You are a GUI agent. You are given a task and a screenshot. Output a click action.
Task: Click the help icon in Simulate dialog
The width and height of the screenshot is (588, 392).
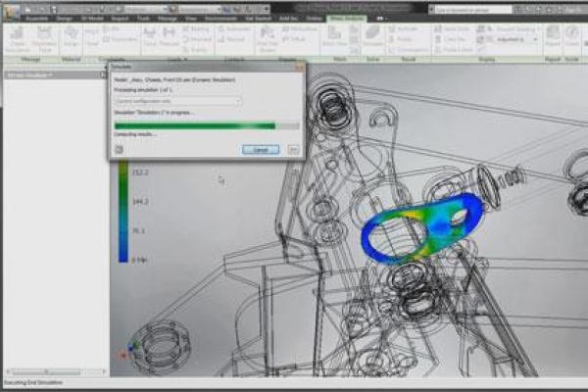(x=119, y=149)
